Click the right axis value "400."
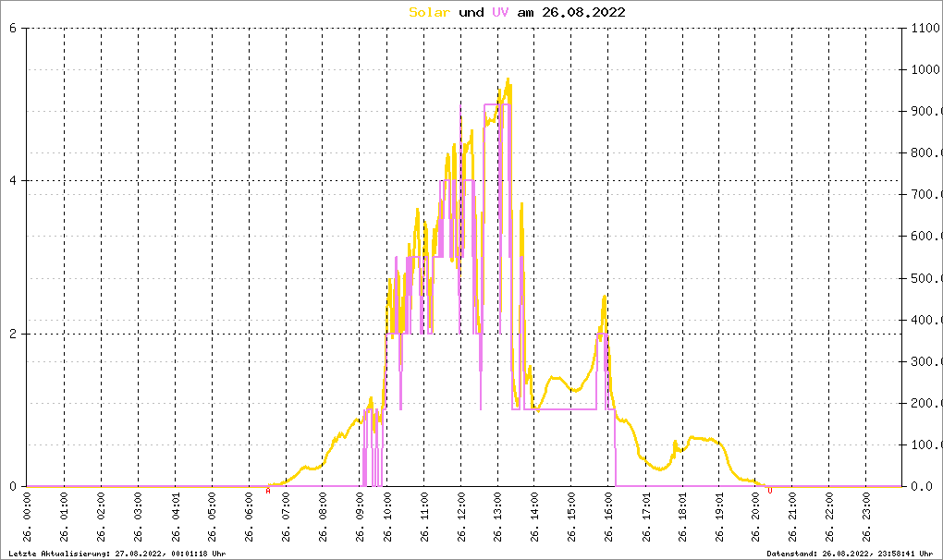Image resolution: width=943 pixels, height=560 pixels. 925,320
